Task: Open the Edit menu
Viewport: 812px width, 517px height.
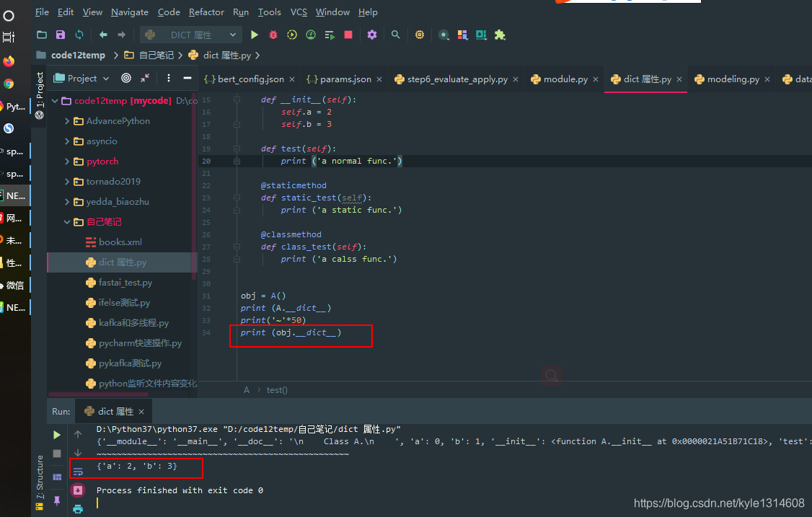Action: point(65,12)
